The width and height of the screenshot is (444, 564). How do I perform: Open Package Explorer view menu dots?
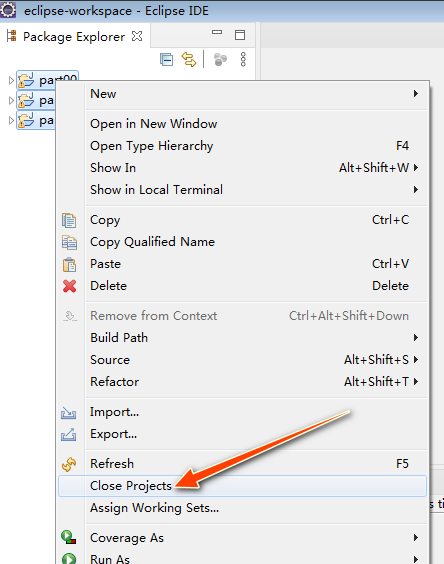(243, 59)
